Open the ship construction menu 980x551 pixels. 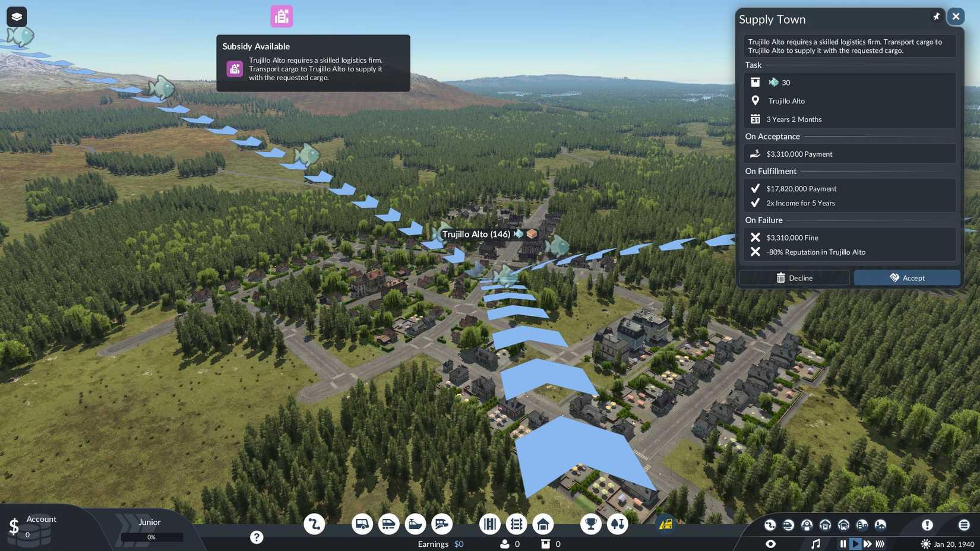[415, 524]
